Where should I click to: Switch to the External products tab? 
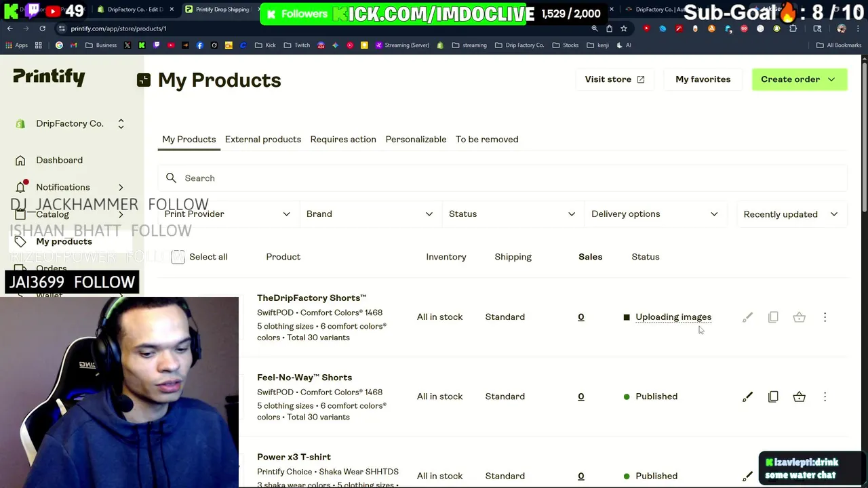point(263,140)
